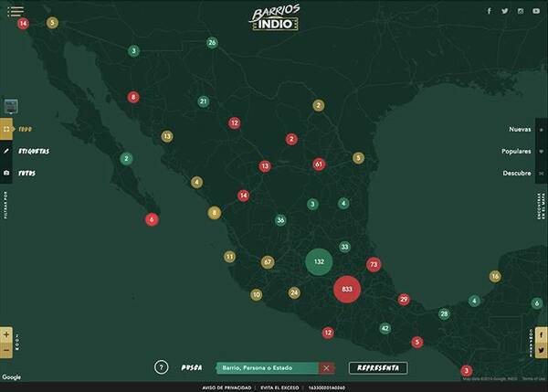Click the map thumbnail icon above Todo
Image resolution: width=548 pixels, height=392 pixels.
11,106
